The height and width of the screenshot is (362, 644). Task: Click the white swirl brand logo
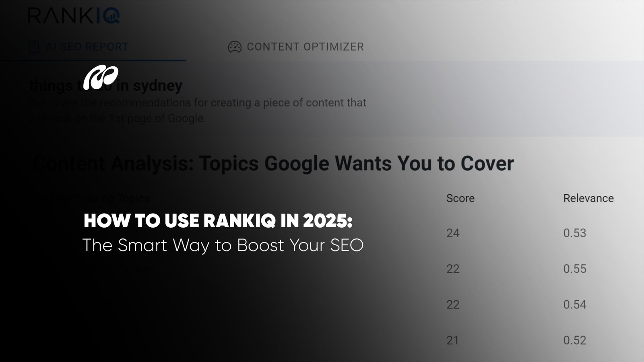[101, 77]
